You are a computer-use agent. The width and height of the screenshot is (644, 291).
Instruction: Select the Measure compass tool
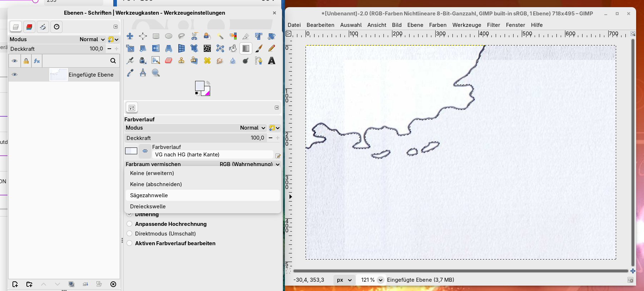tap(143, 73)
